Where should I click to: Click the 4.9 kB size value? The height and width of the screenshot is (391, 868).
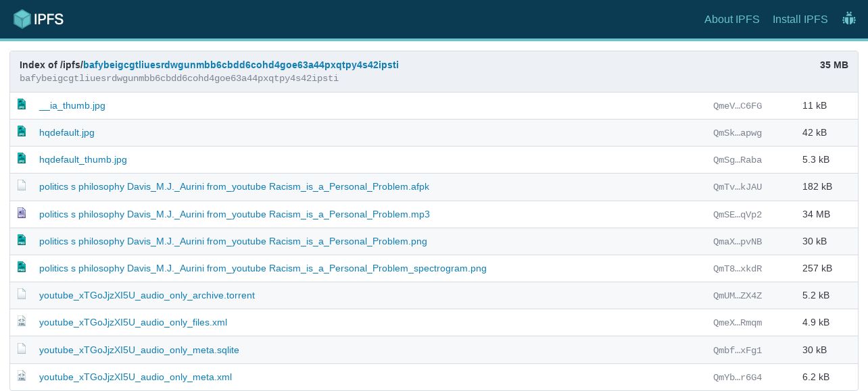(x=816, y=322)
